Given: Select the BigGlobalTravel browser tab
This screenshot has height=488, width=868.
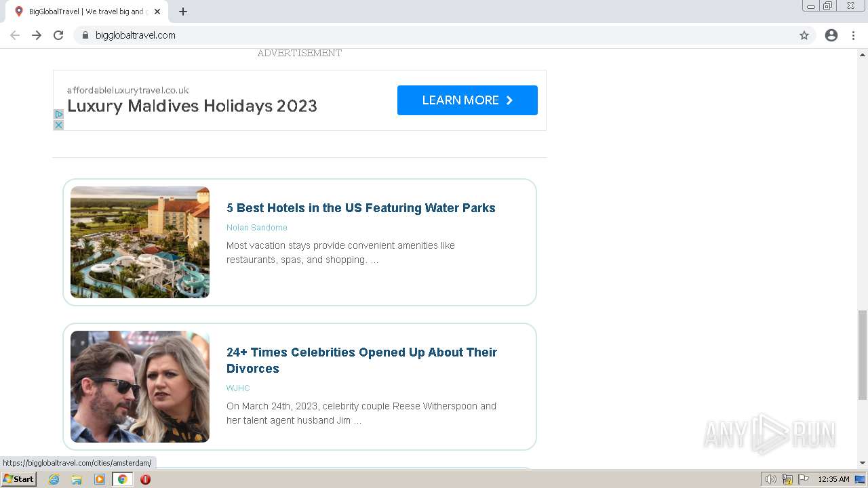Looking at the screenshot, I should tap(87, 12).
